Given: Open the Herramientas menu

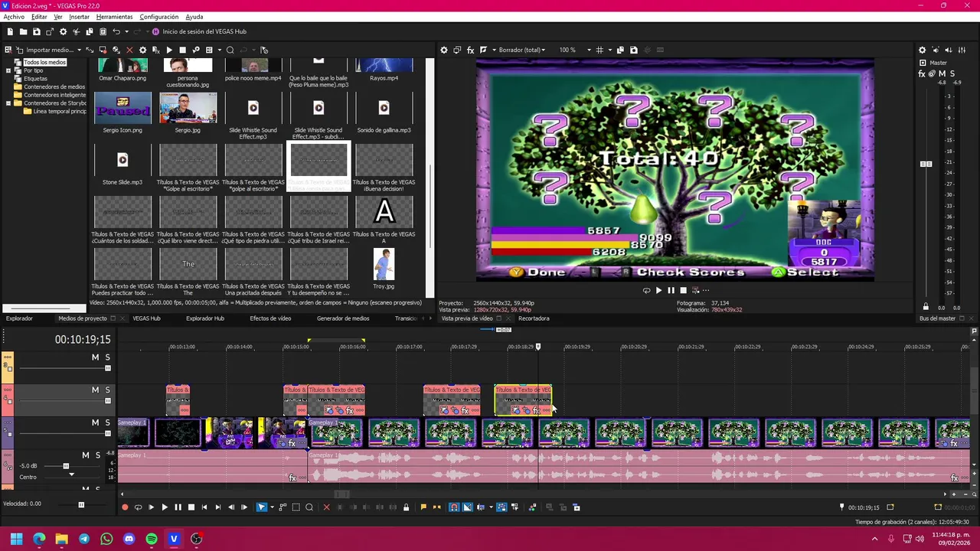Looking at the screenshot, I should 114,16.
